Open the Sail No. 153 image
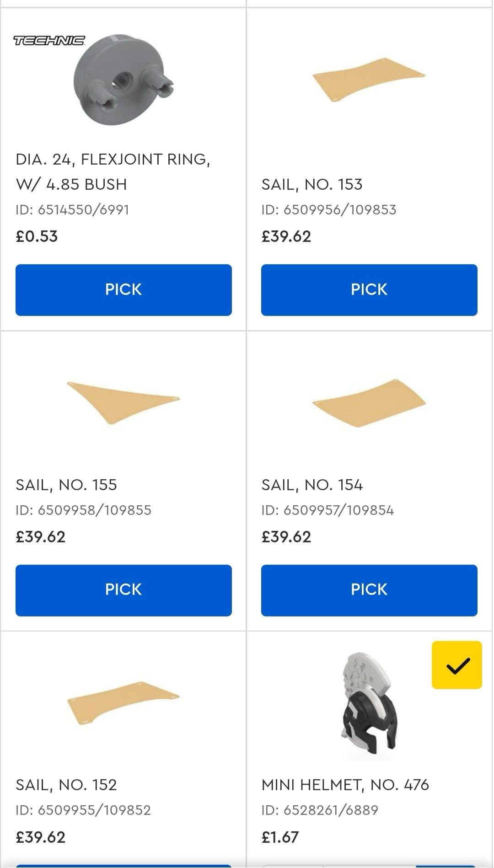This screenshot has width=494, height=868. (x=369, y=80)
